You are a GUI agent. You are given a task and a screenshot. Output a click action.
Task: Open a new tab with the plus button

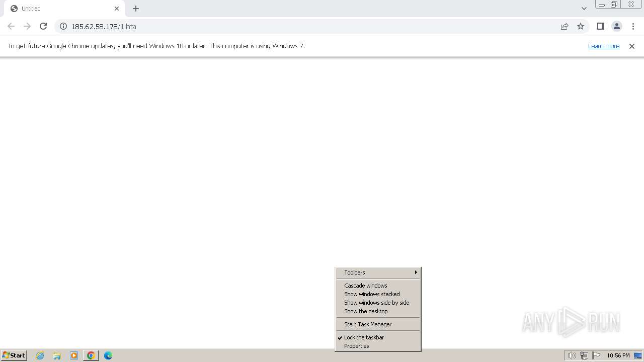pos(136,9)
